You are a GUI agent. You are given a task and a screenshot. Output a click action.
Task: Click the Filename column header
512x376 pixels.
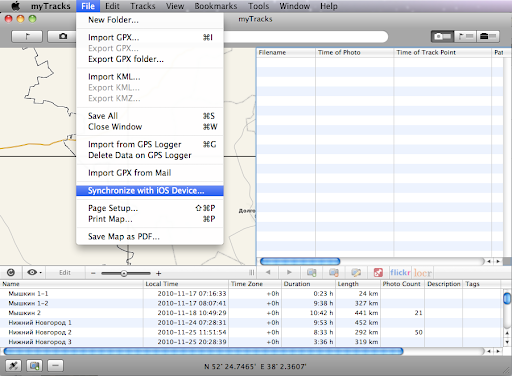[286, 52]
